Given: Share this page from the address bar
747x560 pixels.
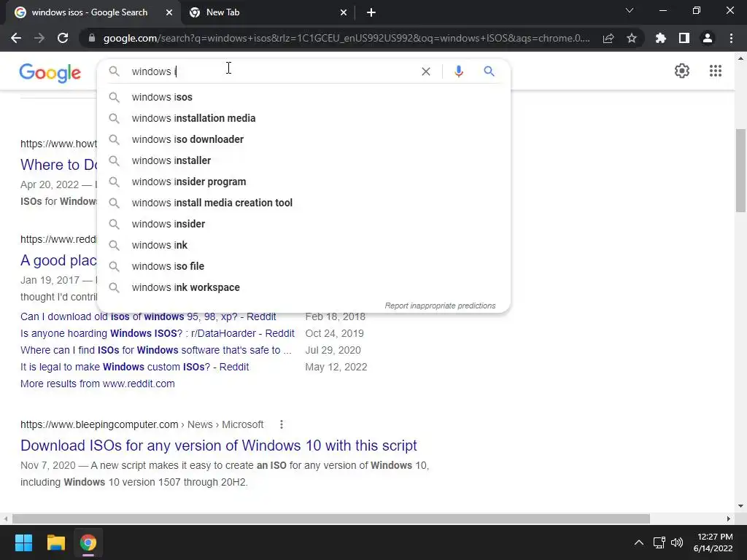Looking at the screenshot, I should tap(608, 38).
